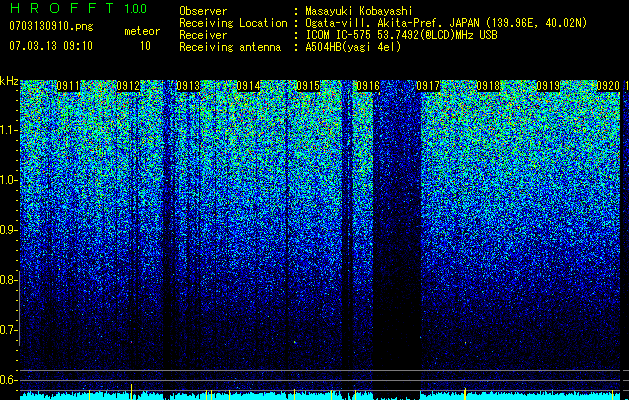Select observer name Masayuki Kobayashi
629x400 pixels.
point(359,11)
